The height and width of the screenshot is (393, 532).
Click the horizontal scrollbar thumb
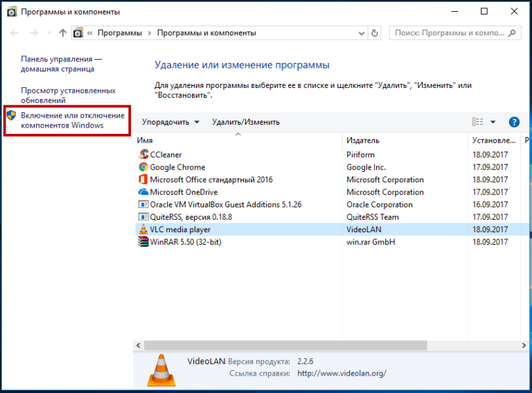click(285, 345)
